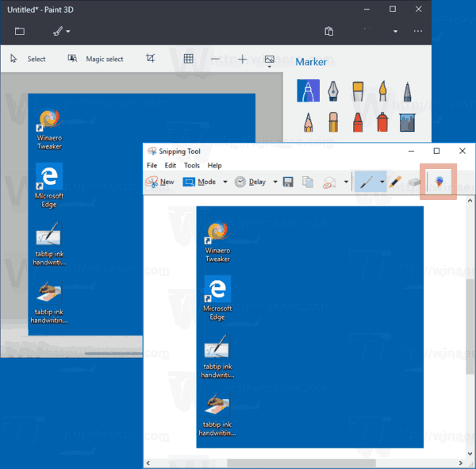Select the Brushes tool in Paint 3D
Viewport: 476px width, 469px height.
58,31
